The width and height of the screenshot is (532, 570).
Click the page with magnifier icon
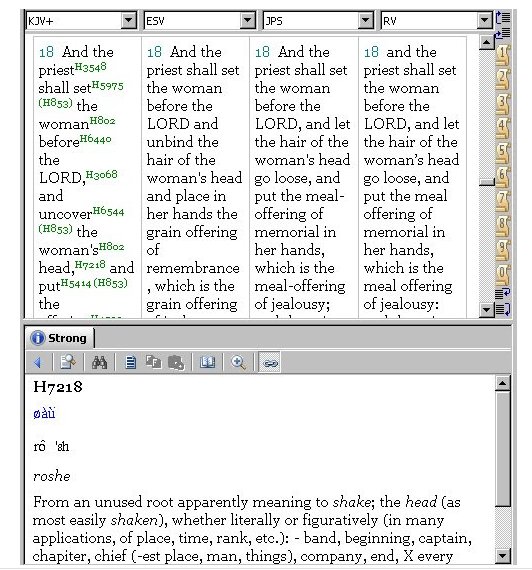coord(68,362)
